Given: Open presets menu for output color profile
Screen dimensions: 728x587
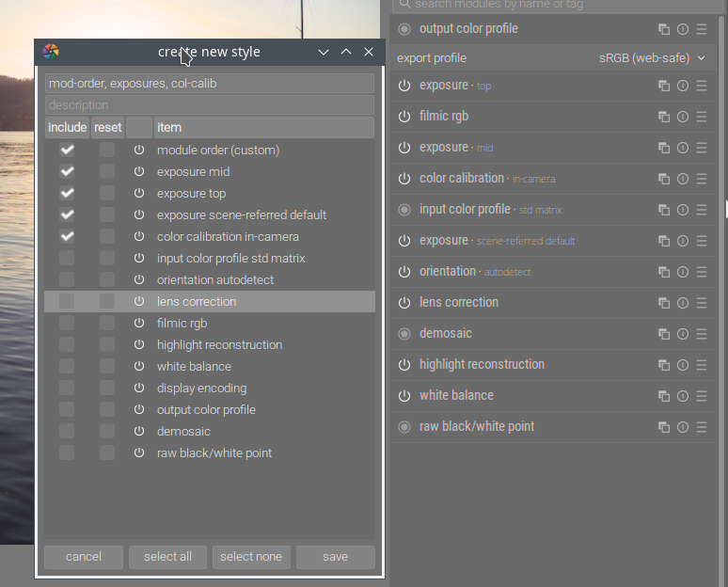Looking at the screenshot, I should click(702, 29).
